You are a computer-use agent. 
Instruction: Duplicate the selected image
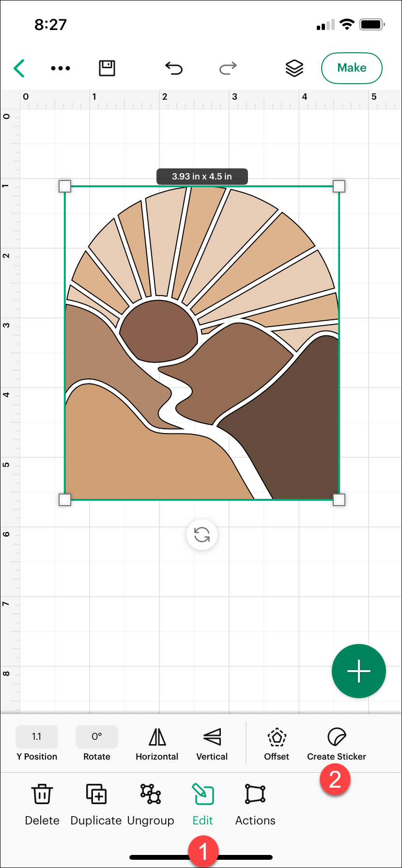[96, 804]
